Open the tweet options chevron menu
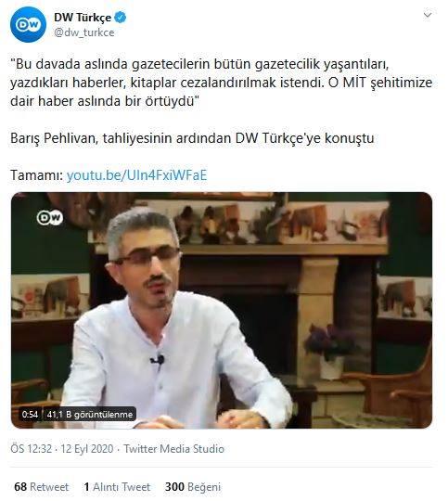Screen dimensions: 448x501 click(428, 15)
